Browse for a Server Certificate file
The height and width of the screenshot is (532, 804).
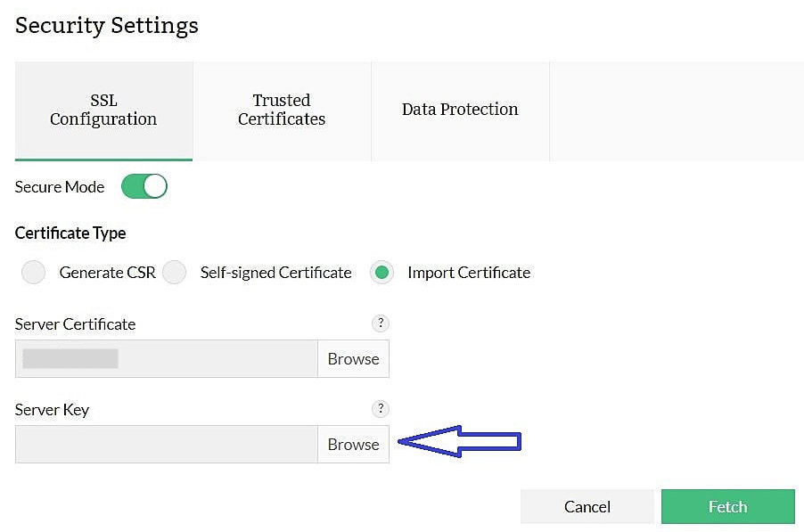coord(353,358)
